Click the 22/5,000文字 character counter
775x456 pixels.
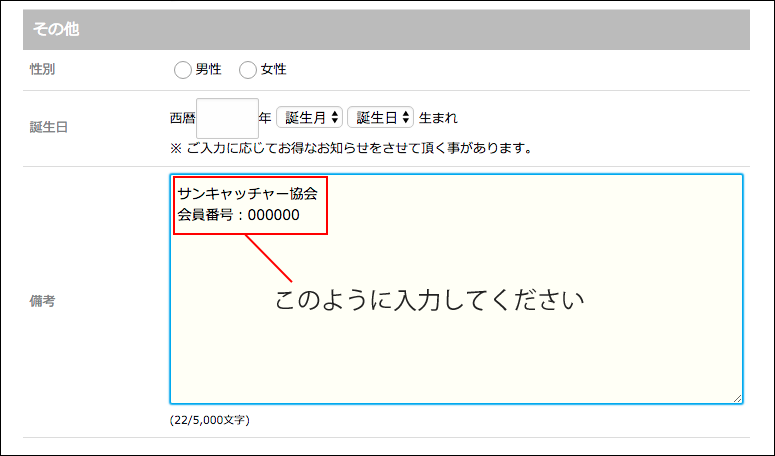click(x=210, y=420)
